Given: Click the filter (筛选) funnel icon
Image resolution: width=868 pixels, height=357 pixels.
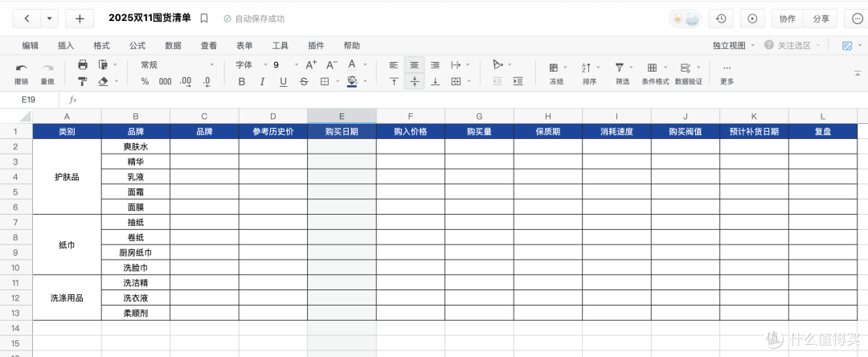Looking at the screenshot, I should point(620,68).
